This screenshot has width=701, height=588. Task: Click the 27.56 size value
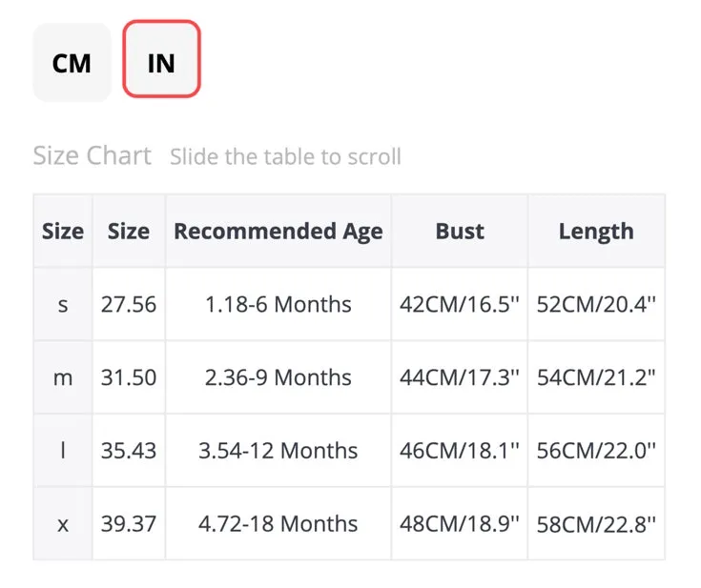pyautogui.click(x=129, y=305)
